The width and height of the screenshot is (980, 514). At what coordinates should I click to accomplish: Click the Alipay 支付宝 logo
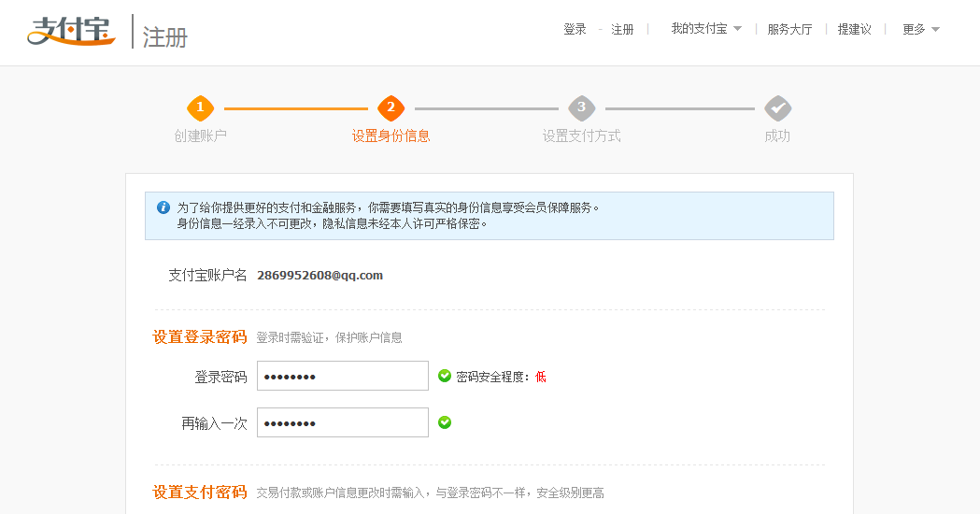click(71, 31)
